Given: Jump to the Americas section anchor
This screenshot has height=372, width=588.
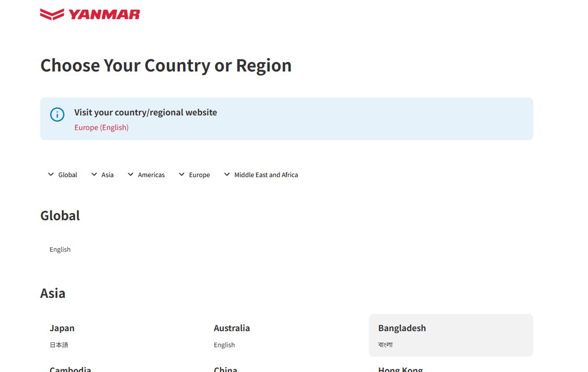Looking at the screenshot, I should tap(151, 175).
